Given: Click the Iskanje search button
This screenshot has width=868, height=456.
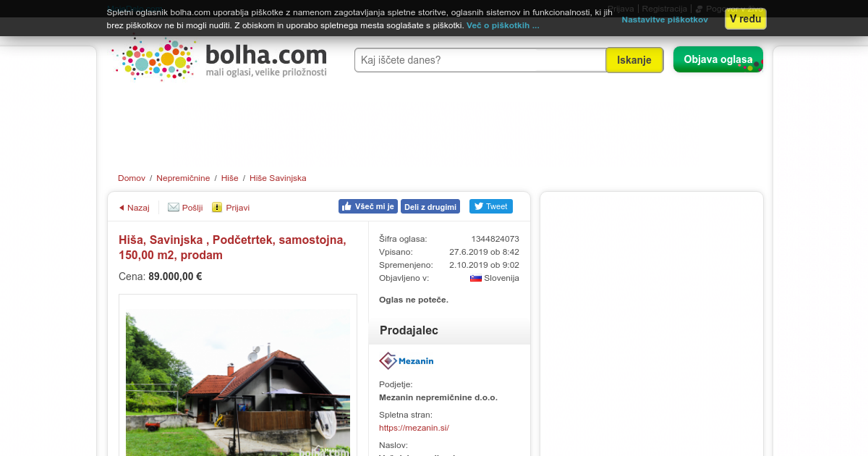Looking at the screenshot, I should (634, 60).
